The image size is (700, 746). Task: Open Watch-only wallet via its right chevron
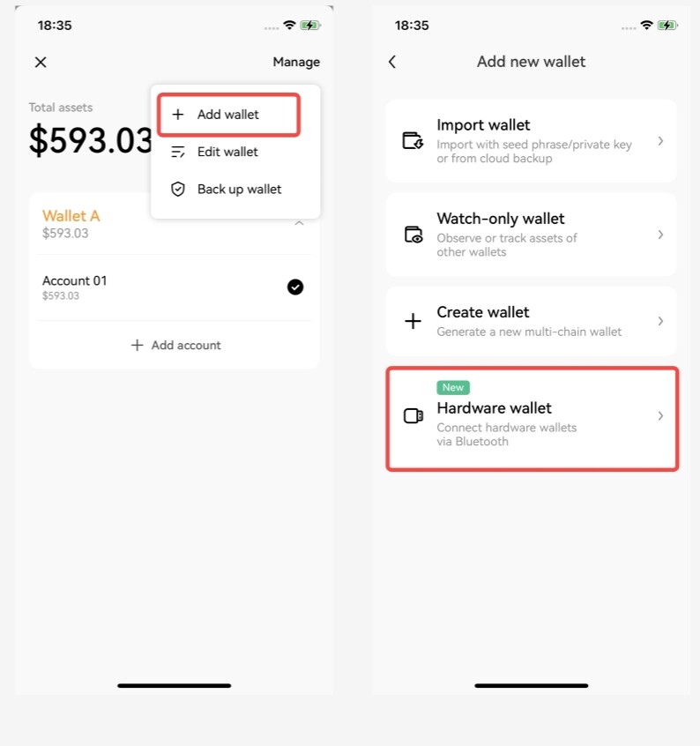660,235
